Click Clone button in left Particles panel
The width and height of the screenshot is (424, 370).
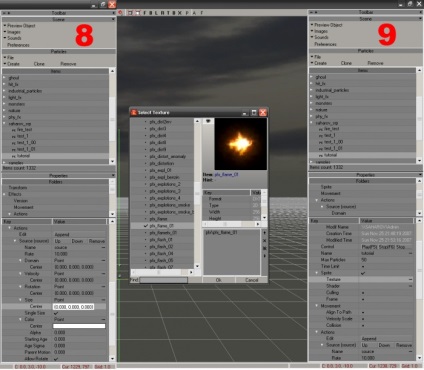(39, 64)
